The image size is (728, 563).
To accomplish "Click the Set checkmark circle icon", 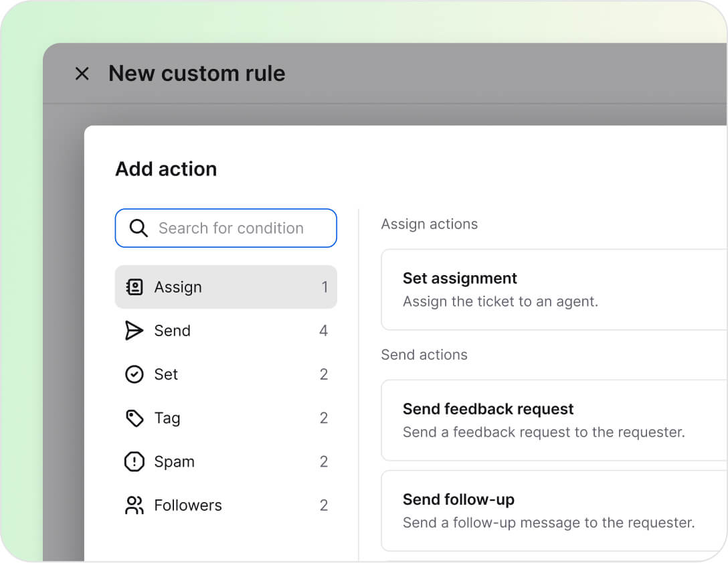I will [x=134, y=374].
